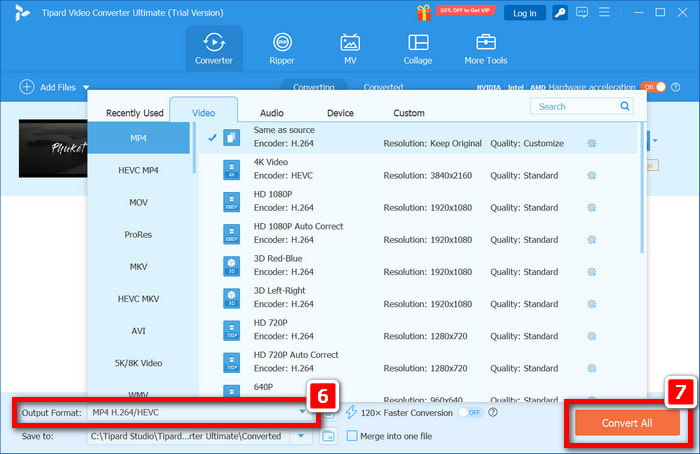Image resolution: width=700 pixels, height=454 pixels.
Task: Select MP4 format in sidebar
Action: 138,138
